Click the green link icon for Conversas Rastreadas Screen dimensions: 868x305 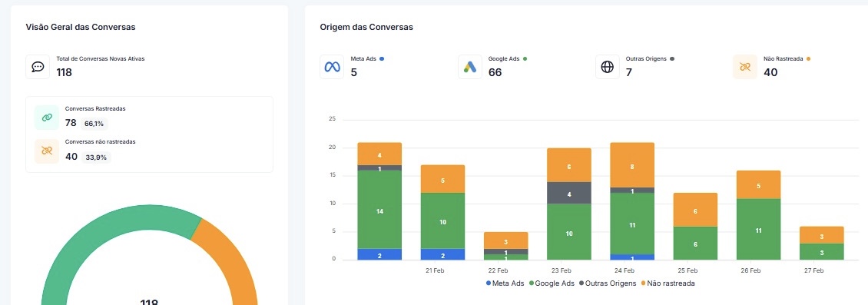pos(47,118)
